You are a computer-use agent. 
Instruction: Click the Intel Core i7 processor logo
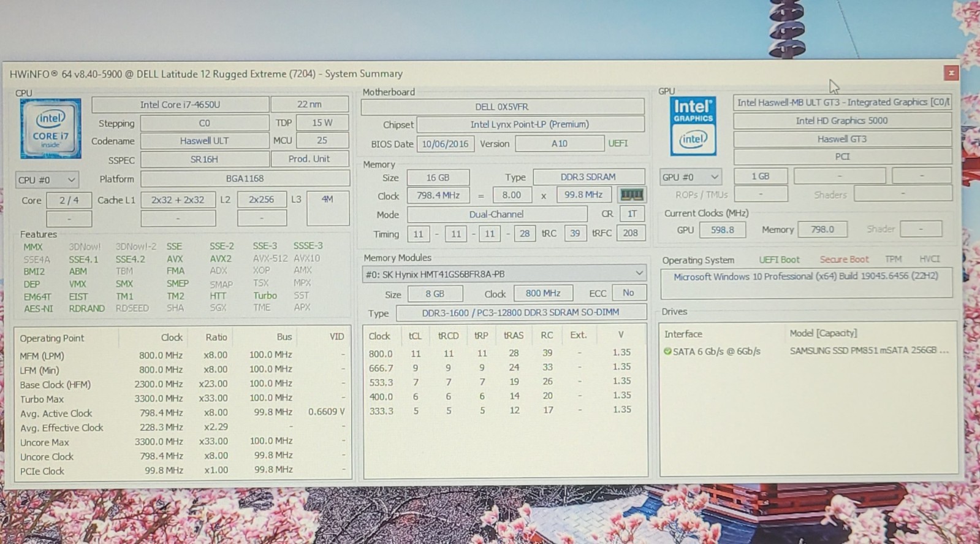tap(50, 129)
